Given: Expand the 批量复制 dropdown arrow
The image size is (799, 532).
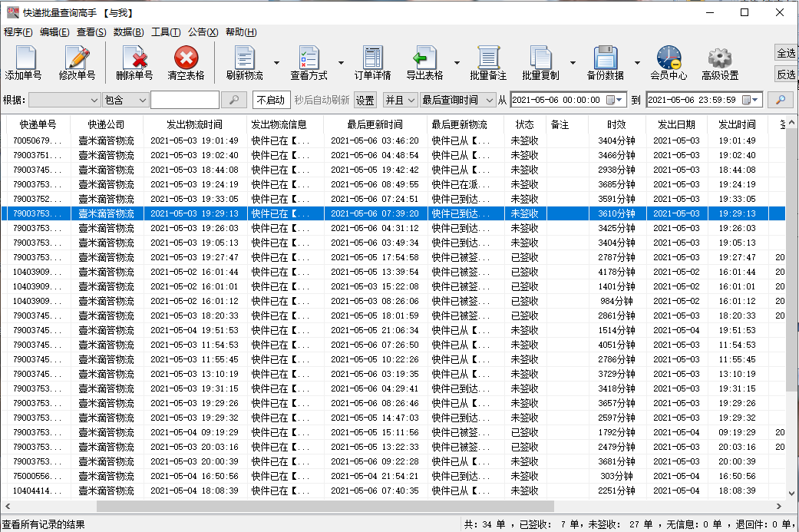Looking at the screenshot, I should coord(573,63).
